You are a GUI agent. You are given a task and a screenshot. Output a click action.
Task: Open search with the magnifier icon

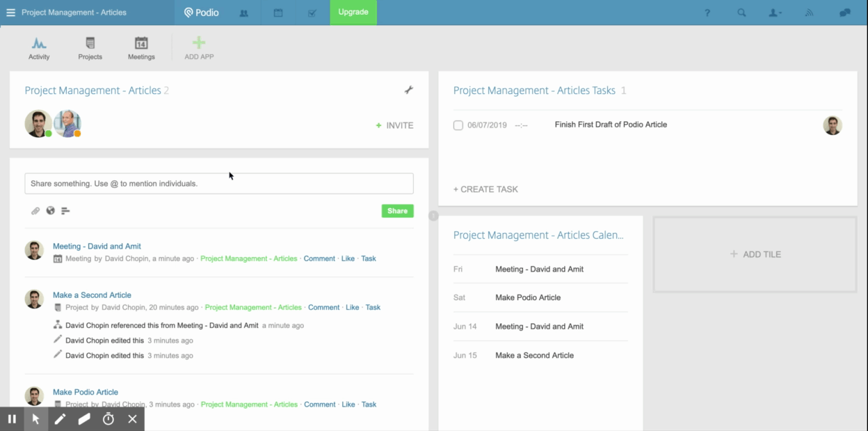click(x=741, y=13)
